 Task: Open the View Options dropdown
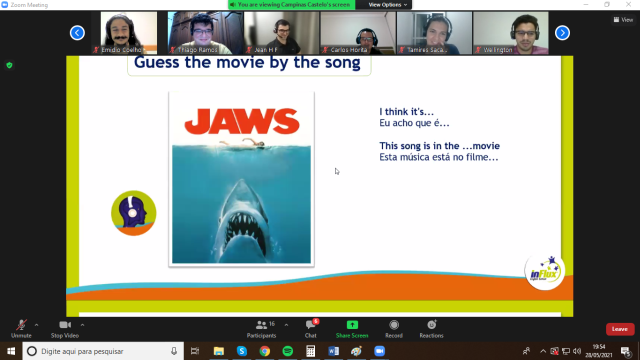[x=387, y=5]
